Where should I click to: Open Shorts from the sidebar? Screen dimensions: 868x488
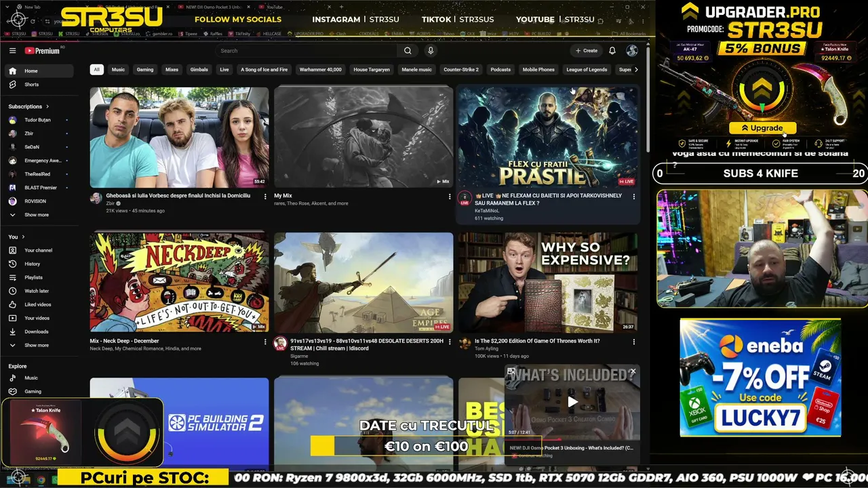pos(39,85)
